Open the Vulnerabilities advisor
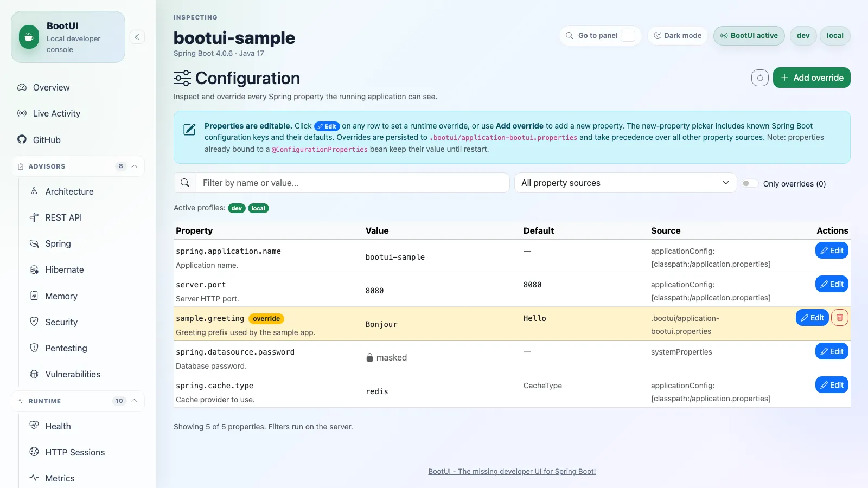The height and width of the screenshot is (488, 868). [84, 374]
